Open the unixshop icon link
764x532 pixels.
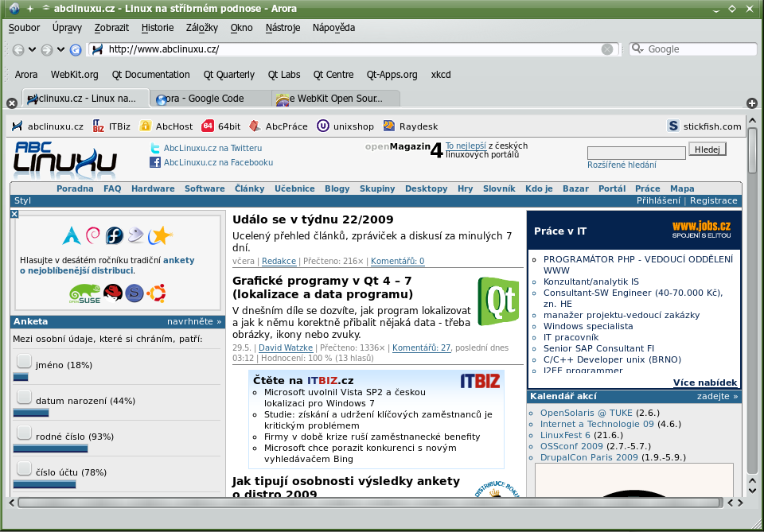point(323,126)
